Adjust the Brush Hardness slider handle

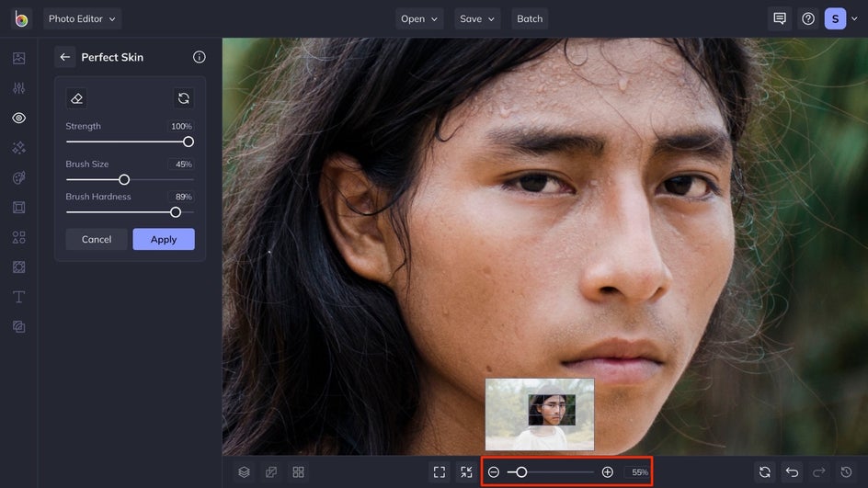point(176,212)
